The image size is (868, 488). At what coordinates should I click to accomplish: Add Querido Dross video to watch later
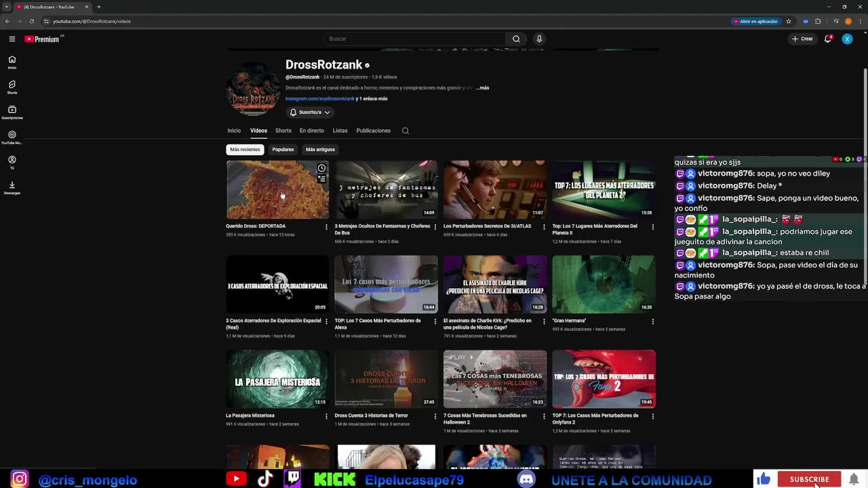tap(321, 168)
